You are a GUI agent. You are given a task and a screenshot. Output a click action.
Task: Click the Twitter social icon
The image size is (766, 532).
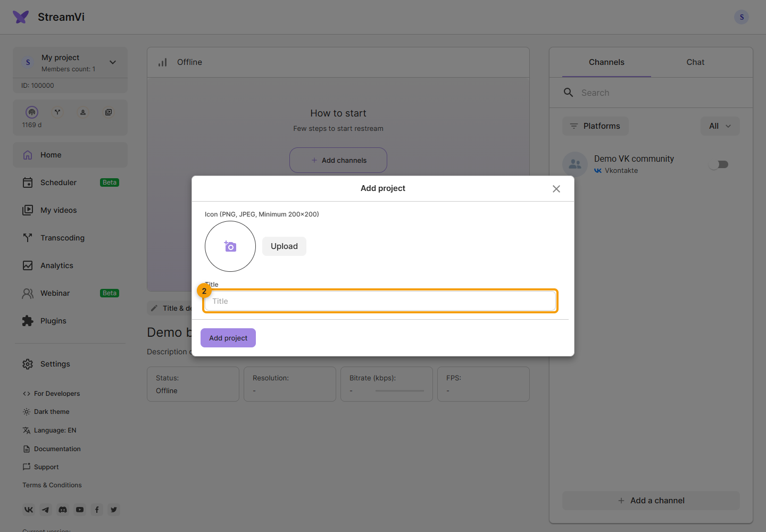click(114, 510)
